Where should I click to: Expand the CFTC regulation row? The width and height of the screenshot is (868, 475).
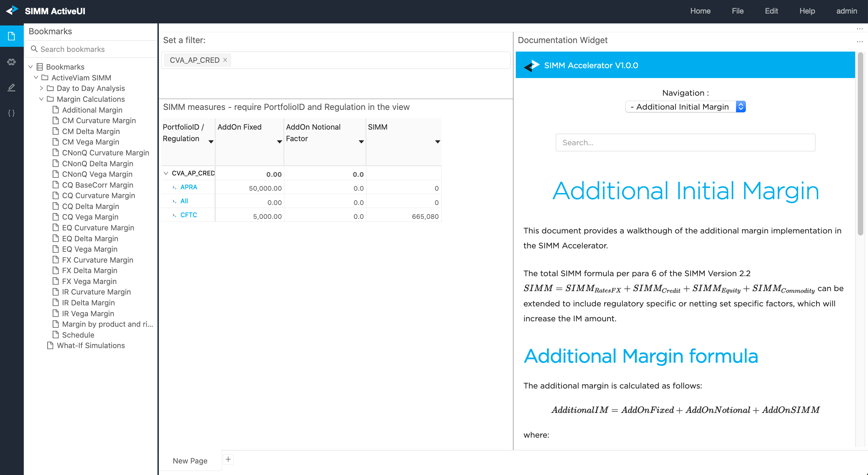coord(174,215)
